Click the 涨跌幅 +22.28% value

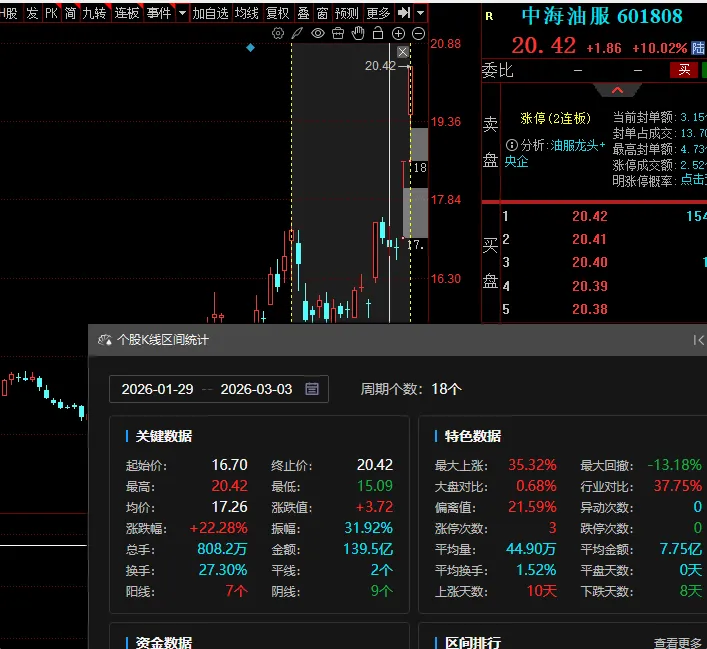click(218, 528)
